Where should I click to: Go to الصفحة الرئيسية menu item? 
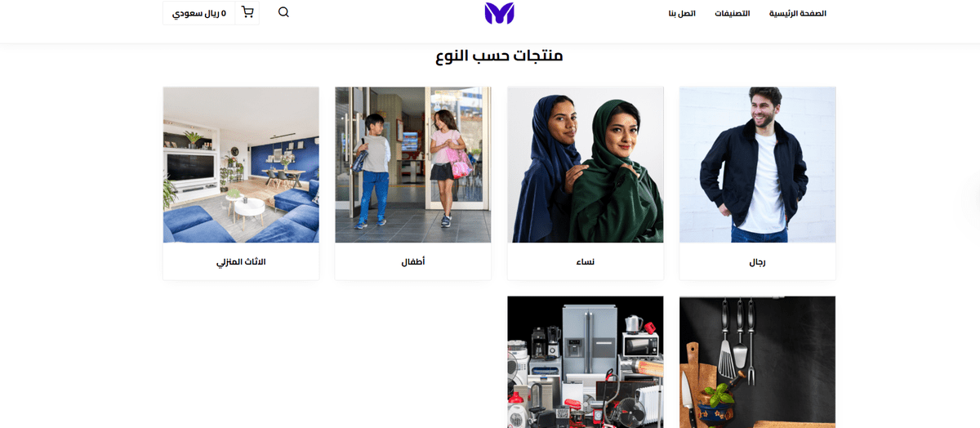pyautogui.click(x=798, y=14)
